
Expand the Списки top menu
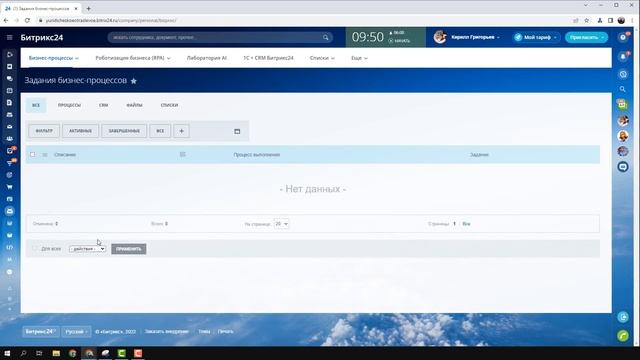point(322,58)
